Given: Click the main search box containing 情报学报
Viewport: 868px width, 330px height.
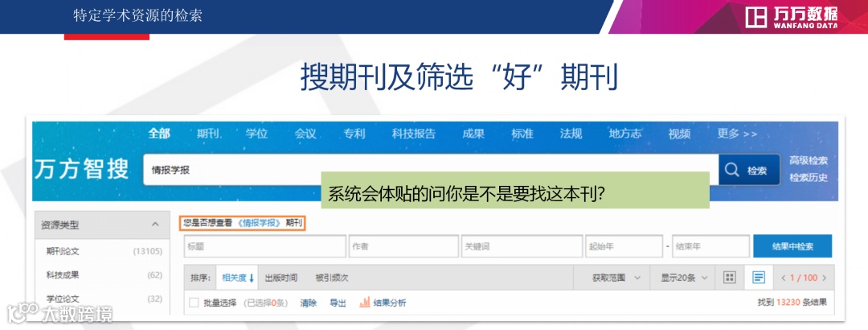Looking at the screenshot, I should (431, 171).
